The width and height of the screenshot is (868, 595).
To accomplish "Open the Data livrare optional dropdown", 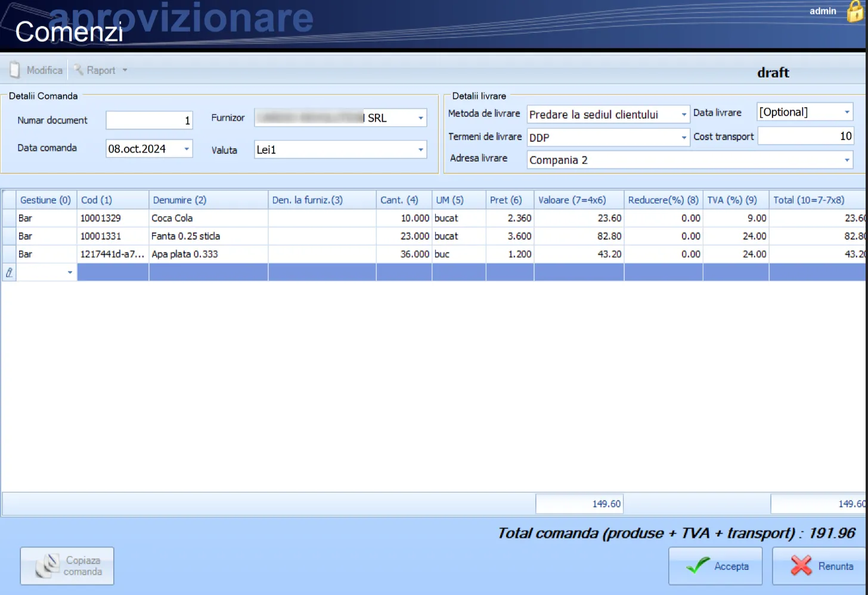I will [847, 112].
